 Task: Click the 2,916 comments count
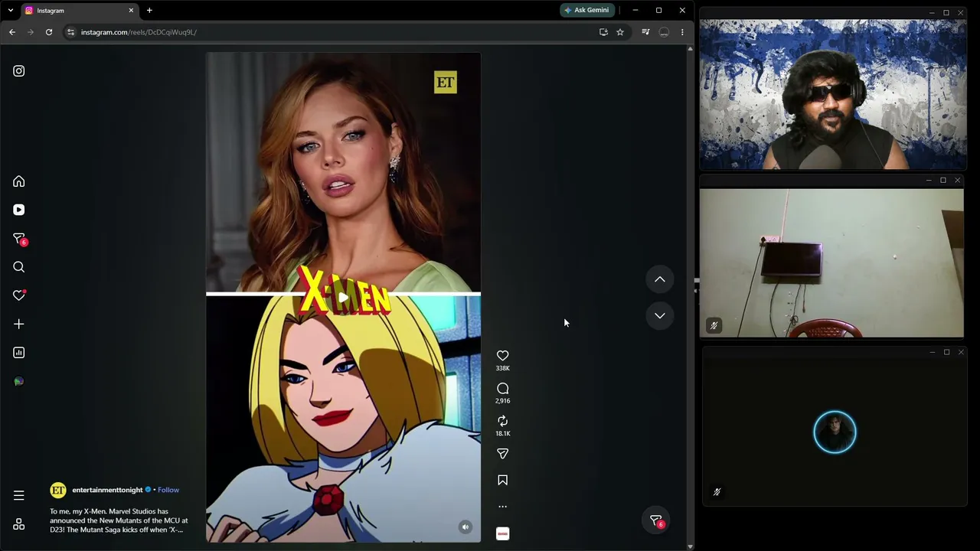(502, 401)
